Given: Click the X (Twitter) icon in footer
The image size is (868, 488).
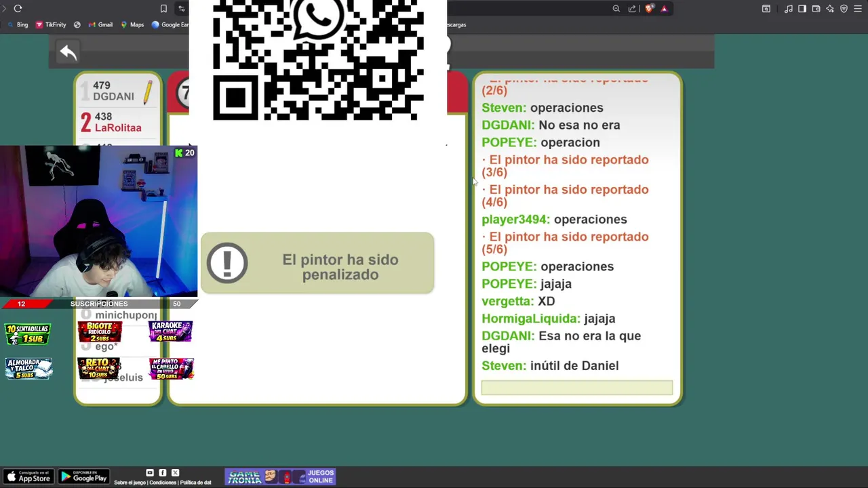Looking at the screenshot, I should pos(175,472).
